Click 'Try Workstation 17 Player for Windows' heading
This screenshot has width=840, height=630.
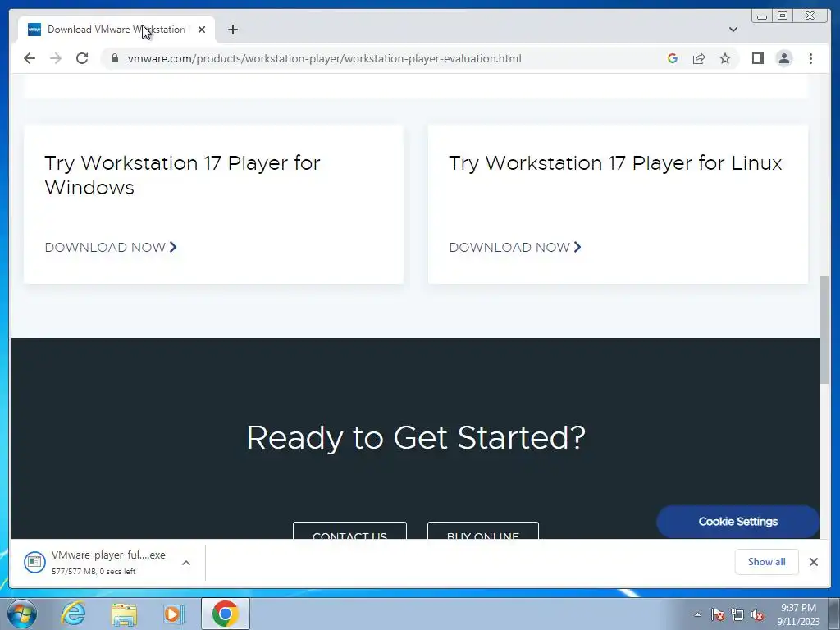(182, 176)
